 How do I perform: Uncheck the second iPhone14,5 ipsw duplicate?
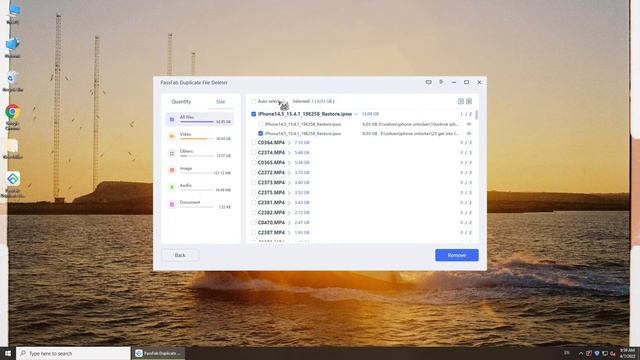(260, 133)
